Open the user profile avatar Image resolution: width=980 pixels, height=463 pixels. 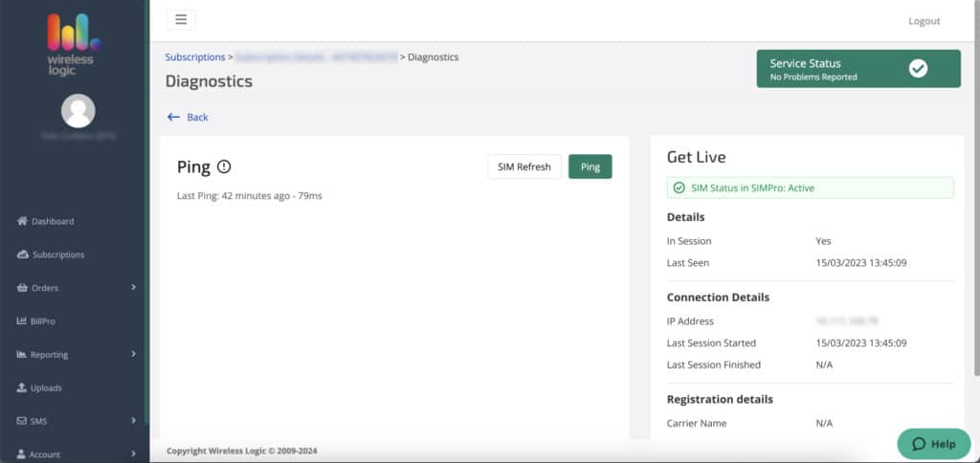(78, 111)
